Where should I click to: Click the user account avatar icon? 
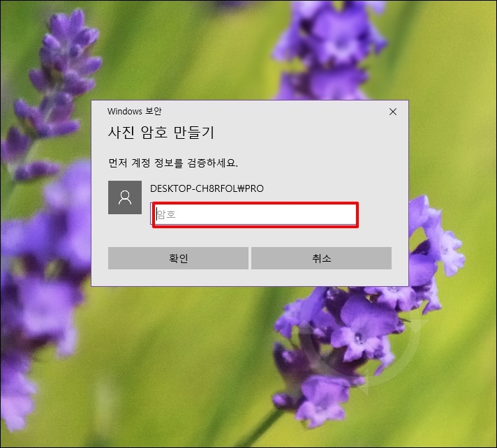pos(125,197)
